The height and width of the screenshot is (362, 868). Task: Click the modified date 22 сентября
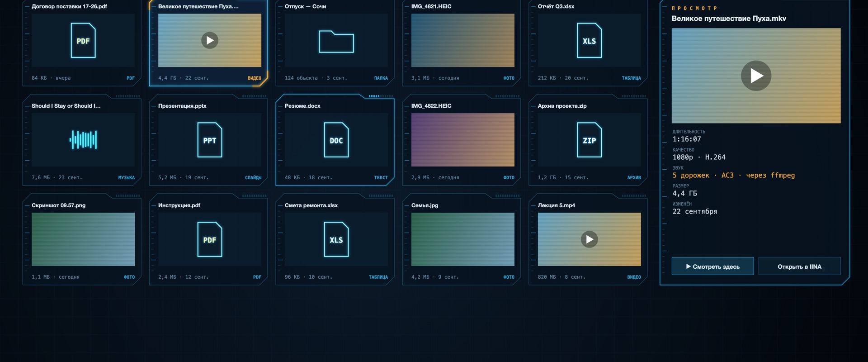click(x=695, y=212)
